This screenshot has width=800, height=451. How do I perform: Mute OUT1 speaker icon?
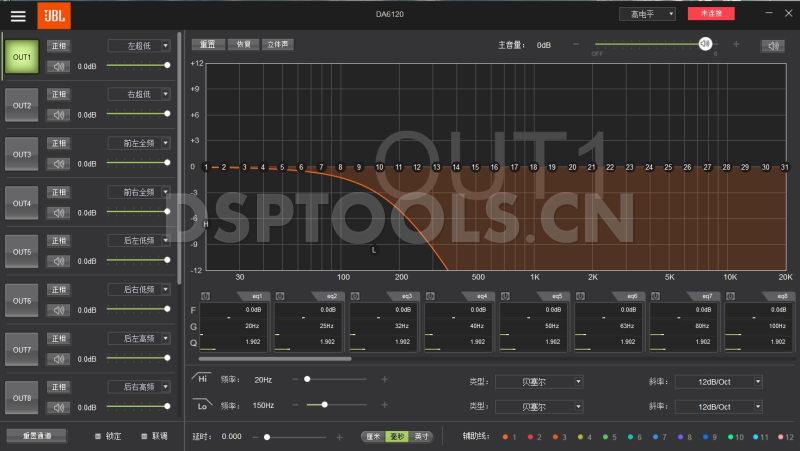[58, 66]
